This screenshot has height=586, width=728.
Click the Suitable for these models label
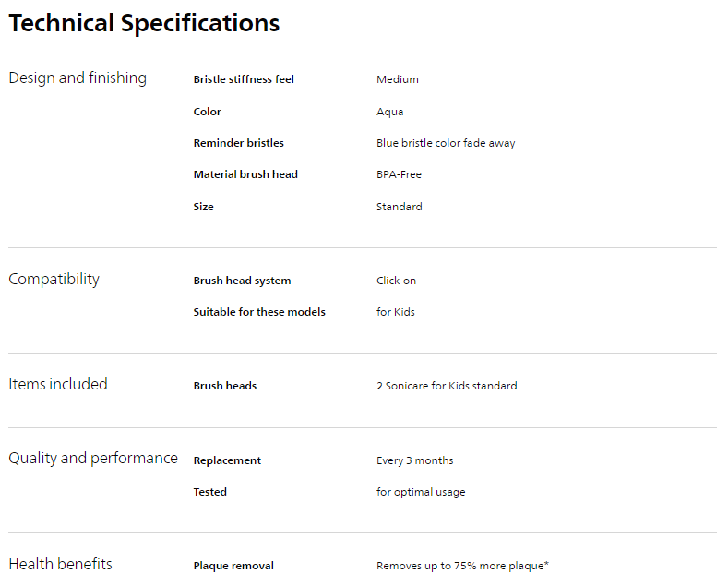coord(259,312)
